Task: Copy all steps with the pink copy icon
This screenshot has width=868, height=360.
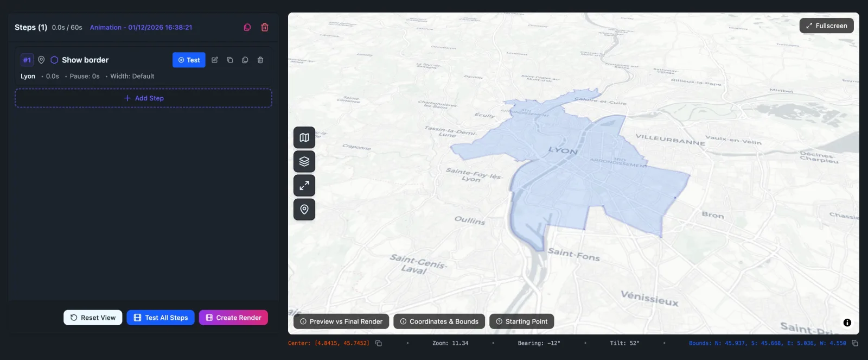Action: click(x=247, y=27)
